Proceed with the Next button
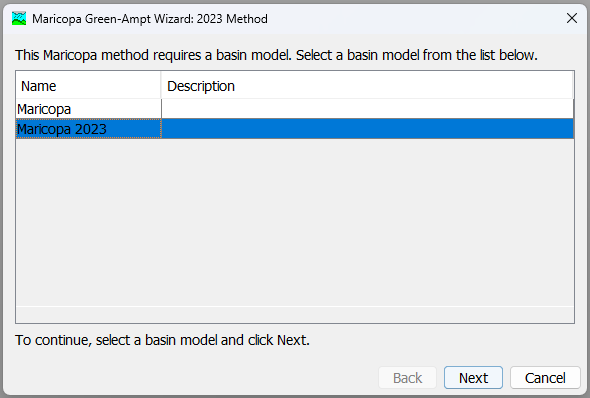The height and width of the screenshot is (398, 590). 473,378
